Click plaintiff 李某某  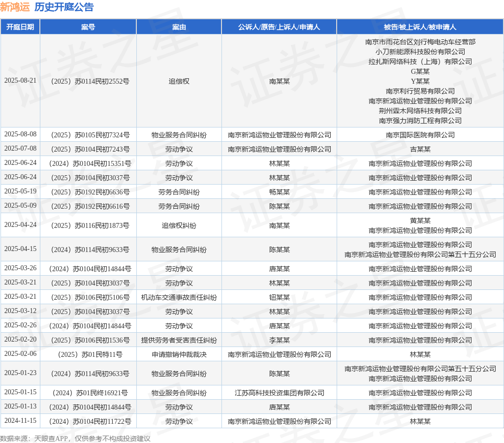[280, 341]
